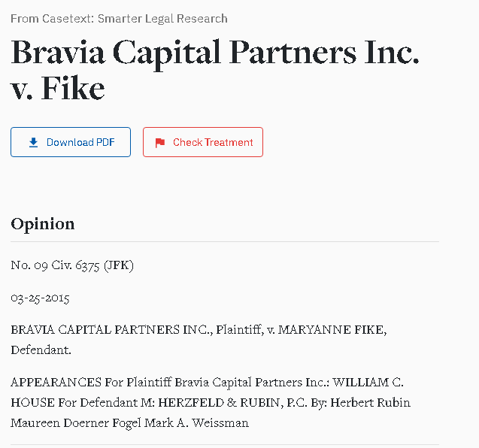Click the word APPEARANCES
This screenshot has width=479, height=448.
[56, 383]
